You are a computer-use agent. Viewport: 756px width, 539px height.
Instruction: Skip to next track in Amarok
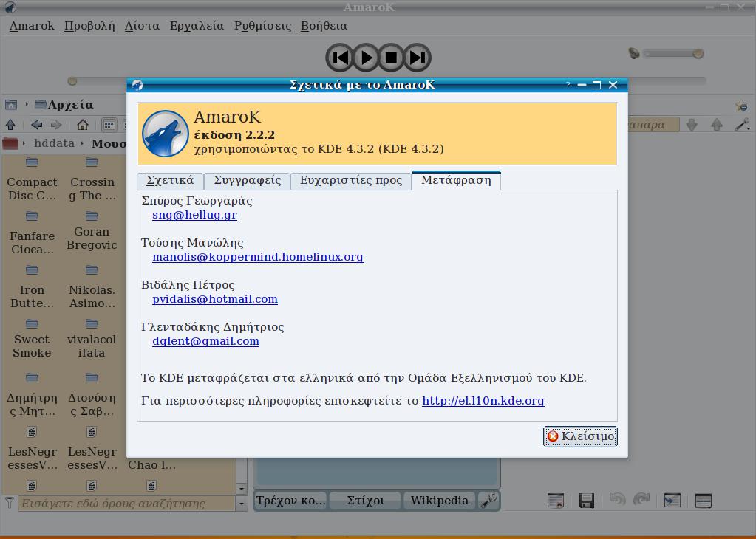[x=417, y=58]
